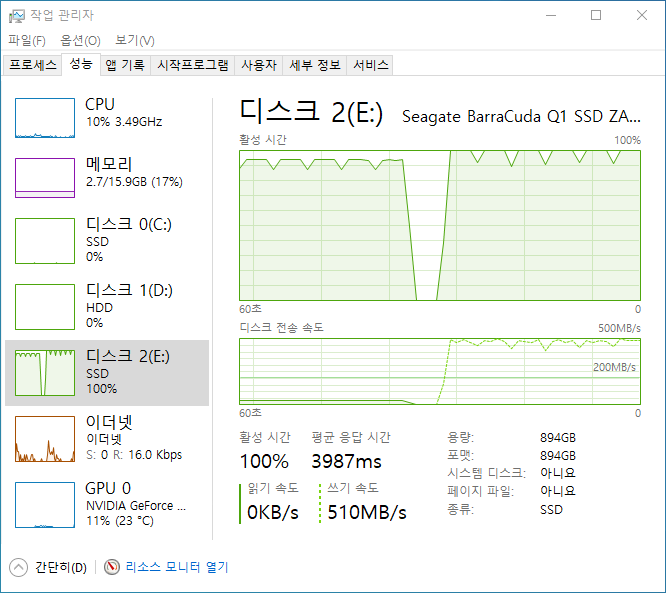The height and width of the screenshot is (593, 666).
Task: Click the 디스크 2(E:) active time graph
Action: [440, 225]
